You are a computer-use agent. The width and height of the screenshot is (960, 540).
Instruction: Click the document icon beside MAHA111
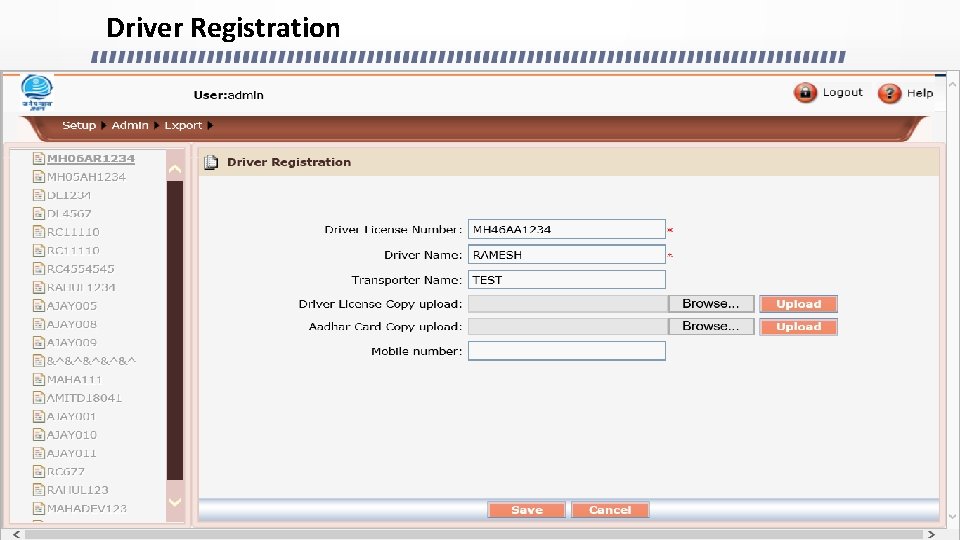coord(39,380)
